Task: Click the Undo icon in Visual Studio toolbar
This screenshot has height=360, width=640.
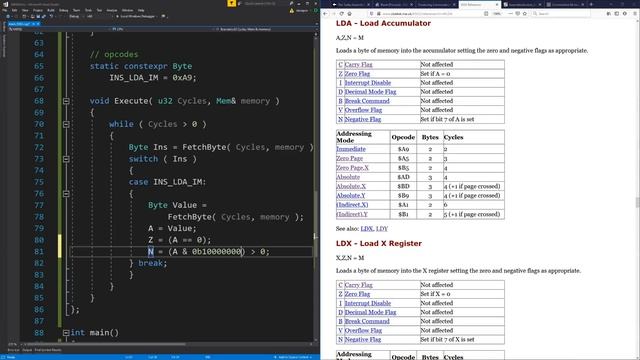Action: pyautogui.click(x=51, y=16)
